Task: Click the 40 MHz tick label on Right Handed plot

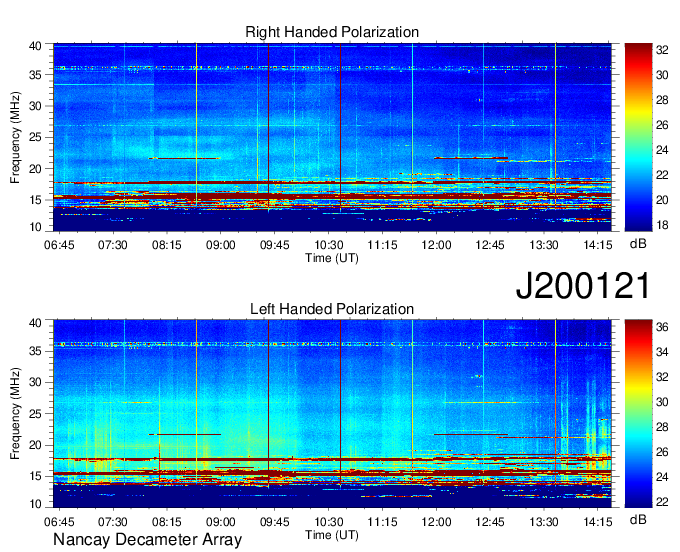Action: [x=35, y=46]
